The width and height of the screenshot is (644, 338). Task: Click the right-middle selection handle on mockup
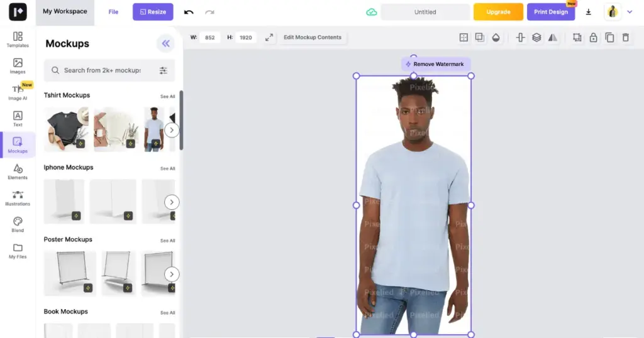pos(471,205)
